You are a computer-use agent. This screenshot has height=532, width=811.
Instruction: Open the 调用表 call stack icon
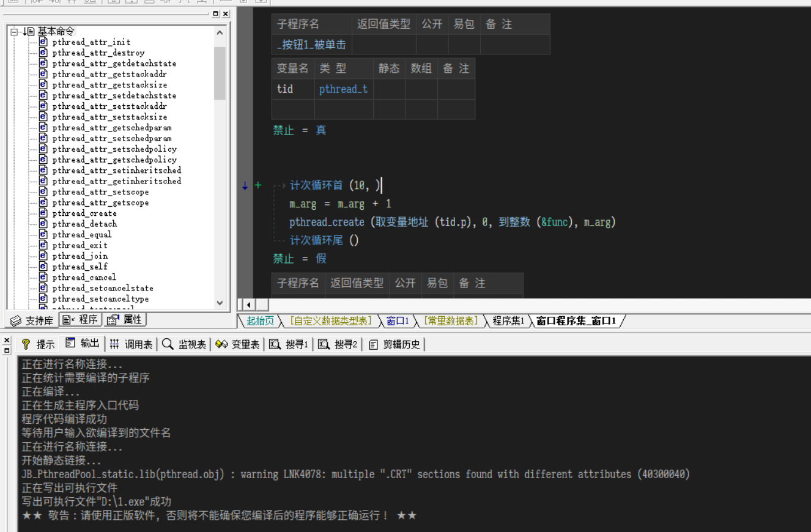coord(114,344)
